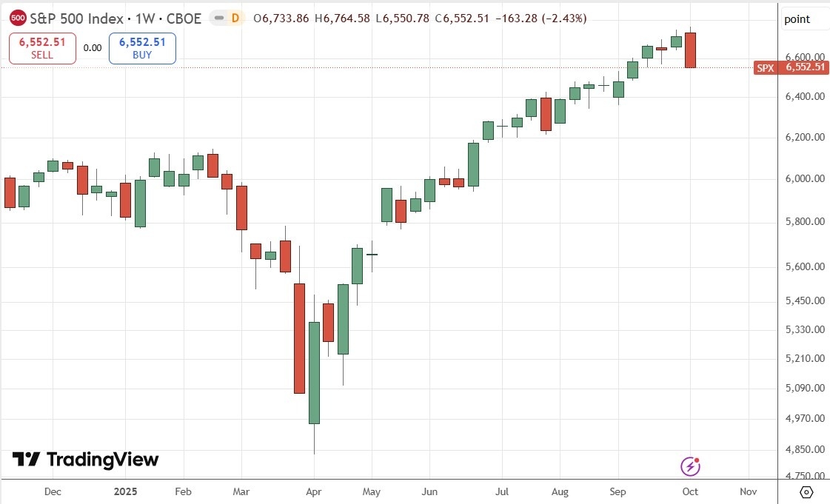The image size is (830, 504).
Task: Click the D daily interval badge
Action: pyautogui.click(x=237, y=19)
